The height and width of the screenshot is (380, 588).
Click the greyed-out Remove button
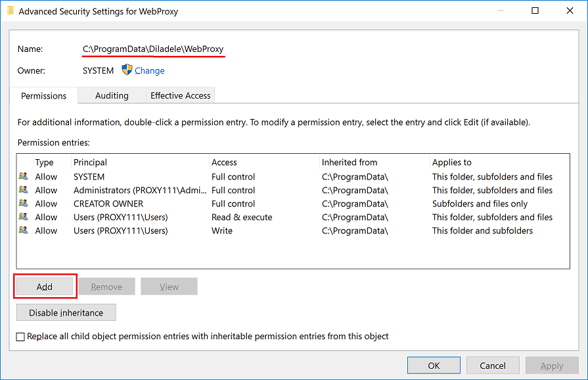tap(106, 287)
